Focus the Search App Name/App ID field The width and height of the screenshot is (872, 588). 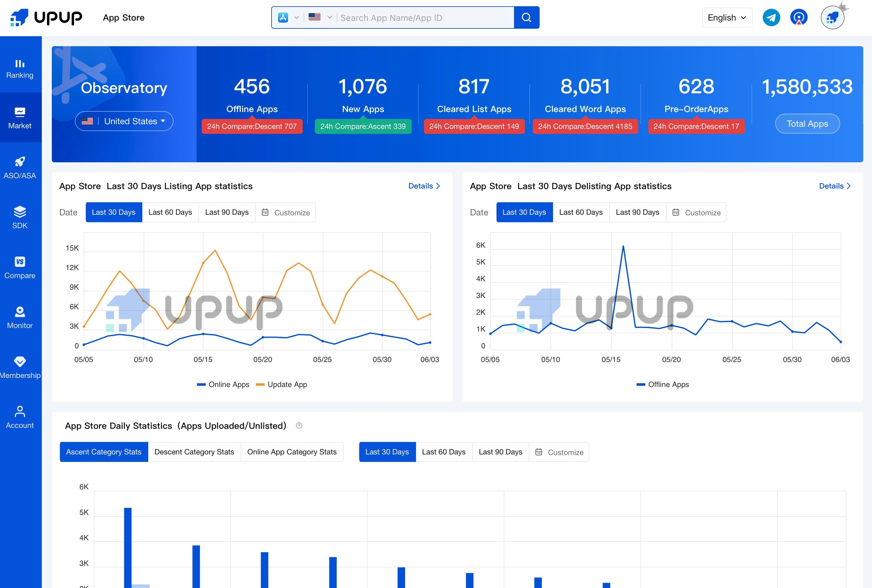[425, 17]
